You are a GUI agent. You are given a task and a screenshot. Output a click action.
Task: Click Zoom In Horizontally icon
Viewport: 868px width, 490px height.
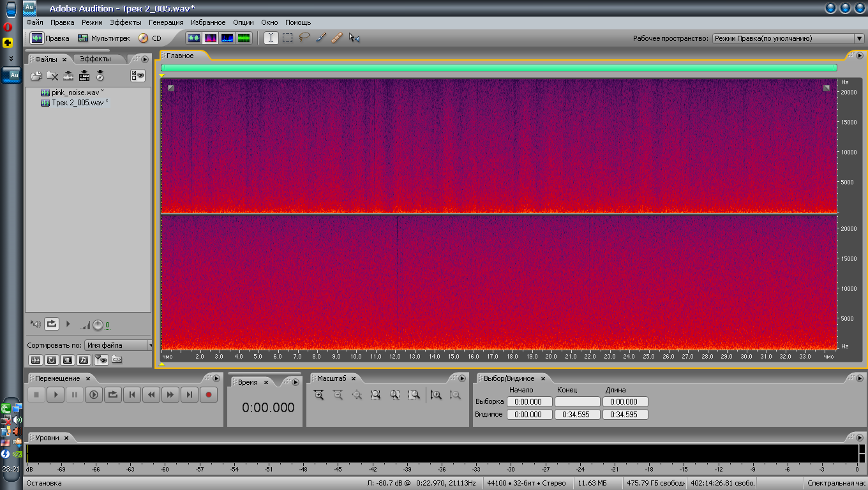pos(318,395)
